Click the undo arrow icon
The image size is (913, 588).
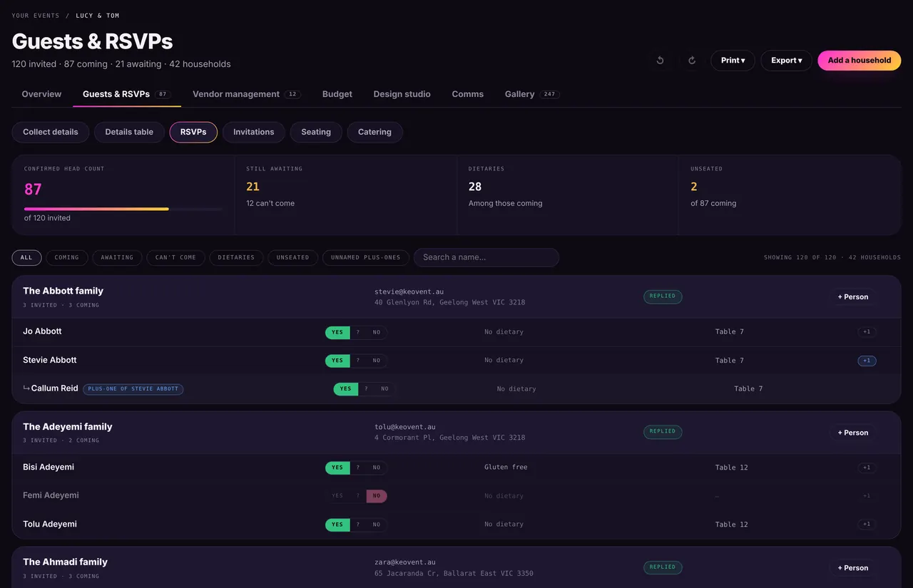pos(660,61)
